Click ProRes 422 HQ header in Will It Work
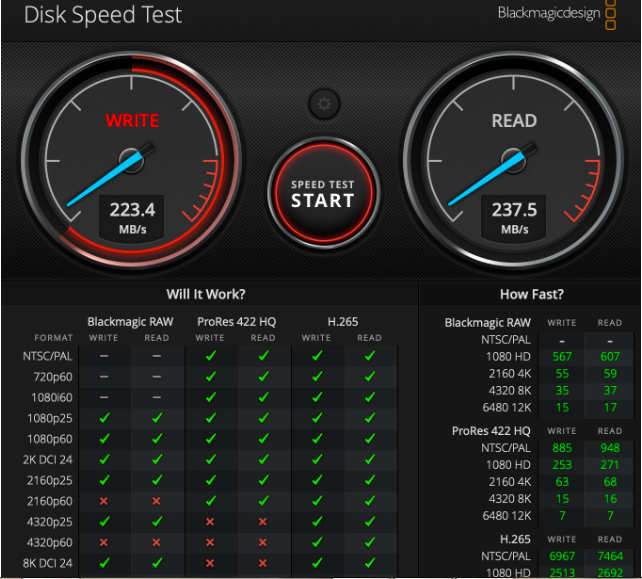The image size is (642, 579). tap(236, 321)
